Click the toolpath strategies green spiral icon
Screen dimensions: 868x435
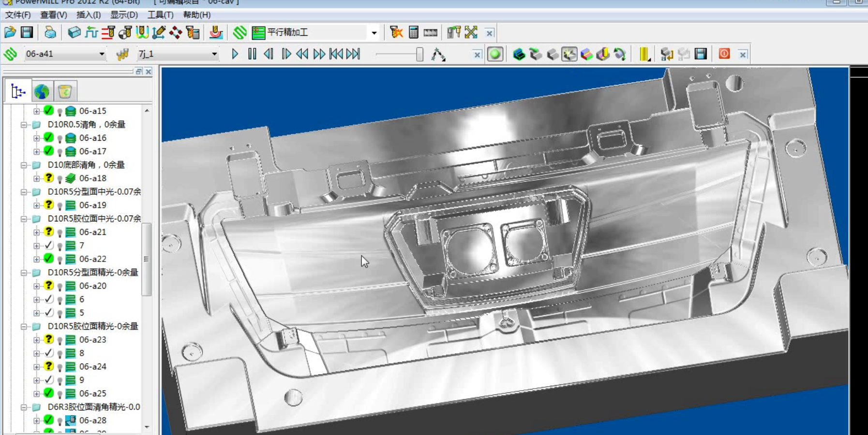[x=239, y=32]
